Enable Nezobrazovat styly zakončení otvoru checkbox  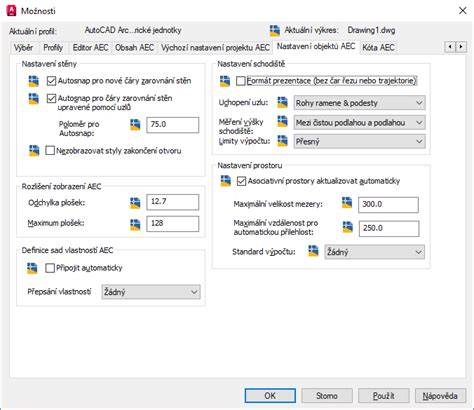coord(50,150)
